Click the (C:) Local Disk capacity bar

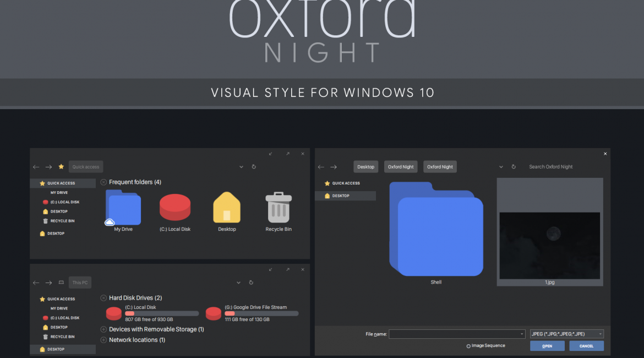pos(162,313)
